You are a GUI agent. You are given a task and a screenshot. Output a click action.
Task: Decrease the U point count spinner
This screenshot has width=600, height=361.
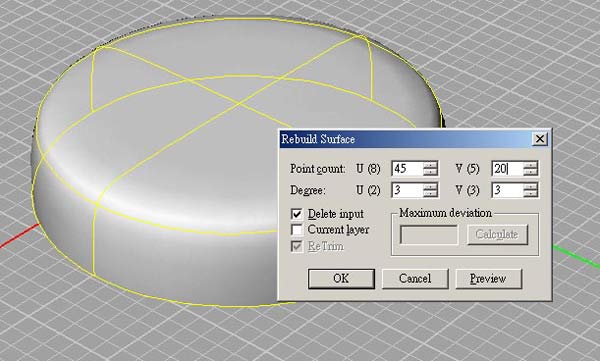pos(430,172)
